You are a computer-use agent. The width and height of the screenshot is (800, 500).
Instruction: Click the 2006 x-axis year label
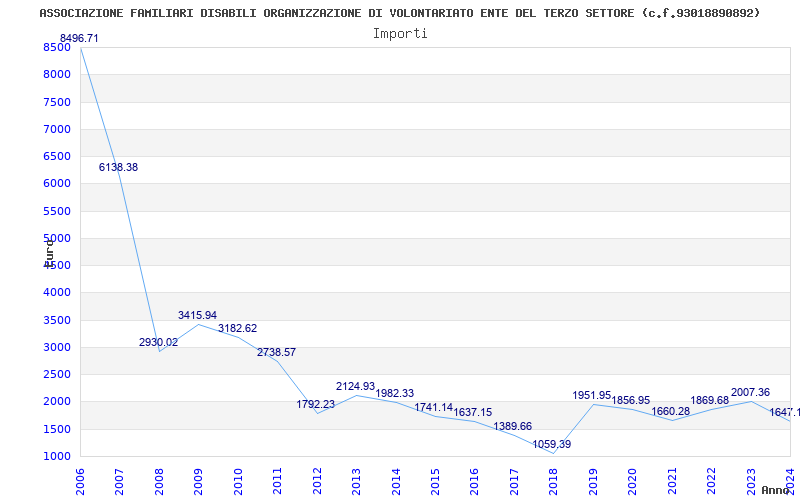point(80,482)
